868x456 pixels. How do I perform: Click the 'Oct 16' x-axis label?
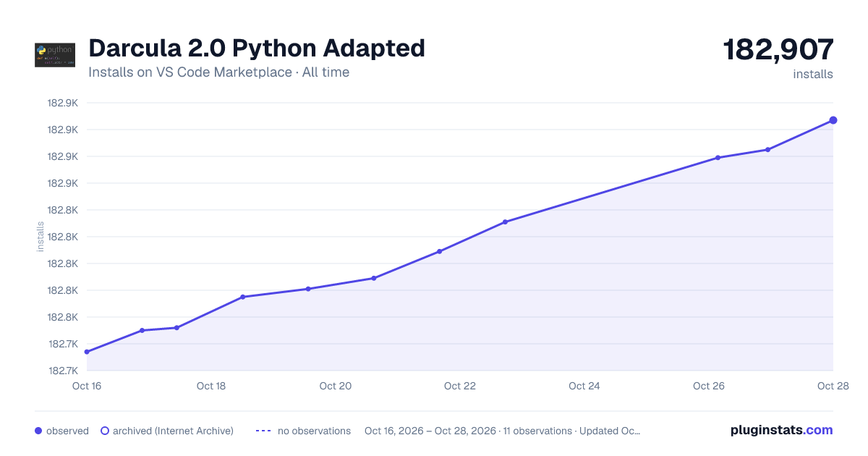click(x=87, y=386)
